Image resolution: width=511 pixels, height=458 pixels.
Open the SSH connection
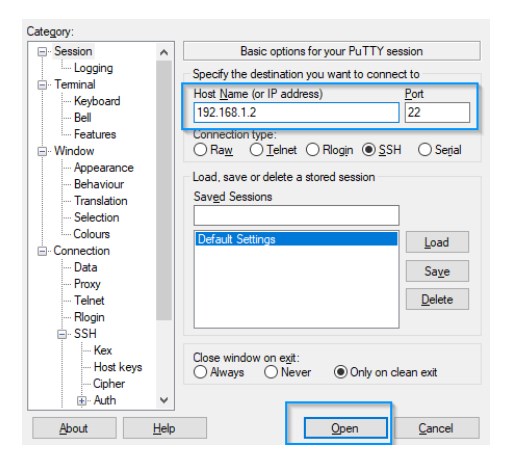tap(345, 428)
